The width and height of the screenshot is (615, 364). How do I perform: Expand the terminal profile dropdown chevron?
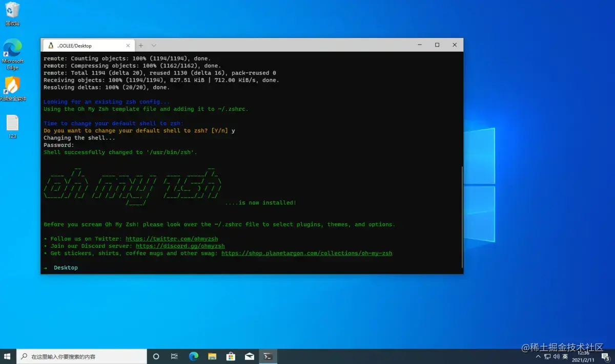(x=154, y=46)
